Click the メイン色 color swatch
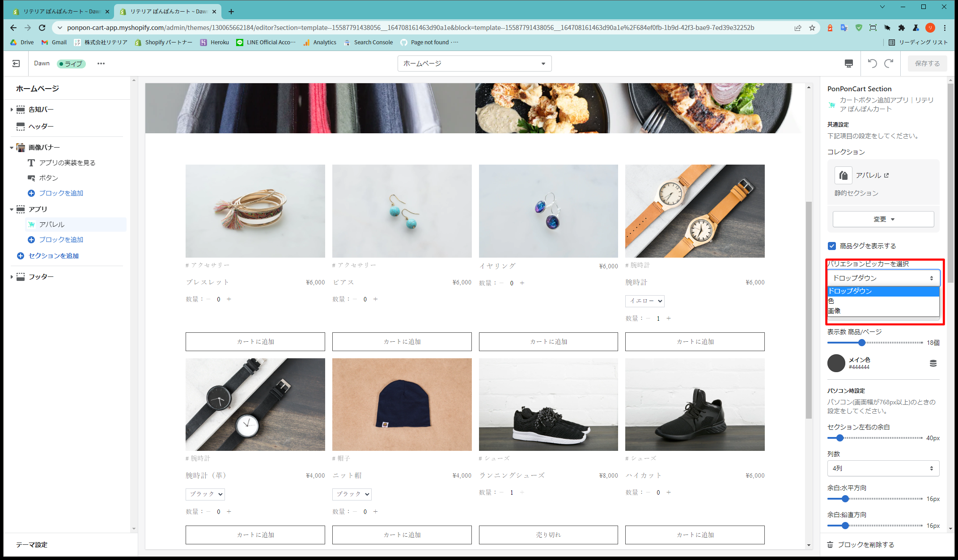 [x=836, y=363]
